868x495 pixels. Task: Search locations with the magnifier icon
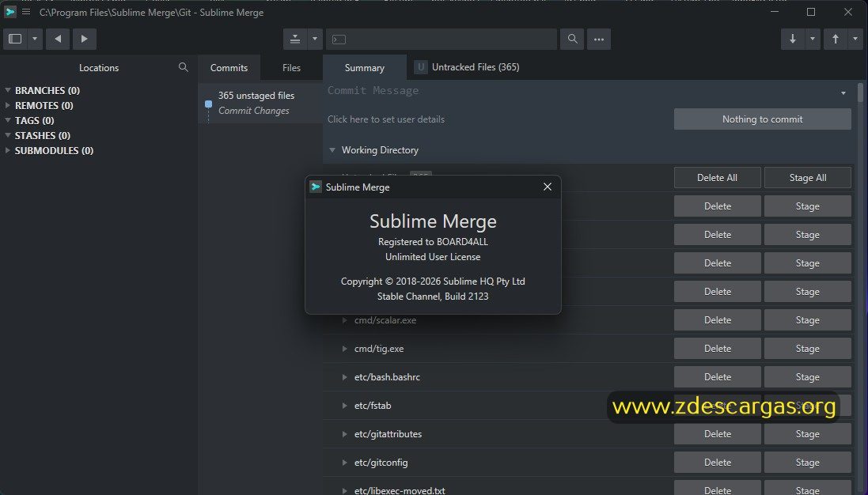pyautogui.click(x=184, y=67)
